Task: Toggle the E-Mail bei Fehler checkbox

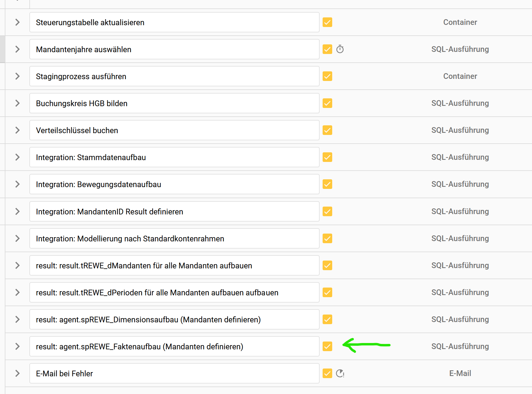Action: pos(327,373)
